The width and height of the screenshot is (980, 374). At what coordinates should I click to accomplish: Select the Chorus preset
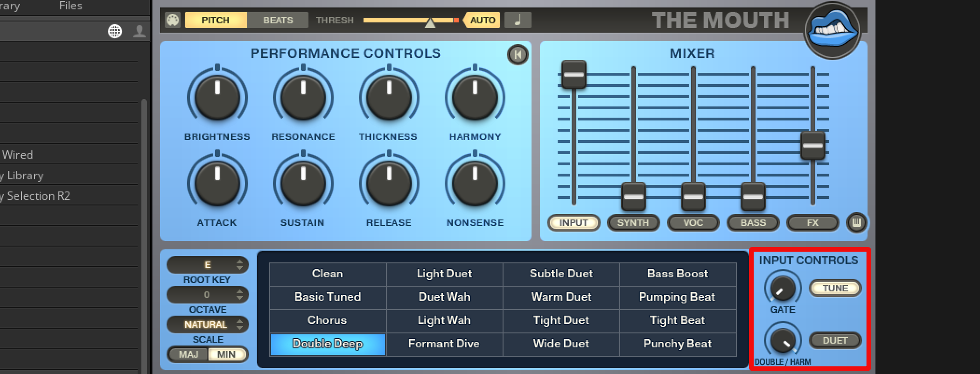point(328,321)
